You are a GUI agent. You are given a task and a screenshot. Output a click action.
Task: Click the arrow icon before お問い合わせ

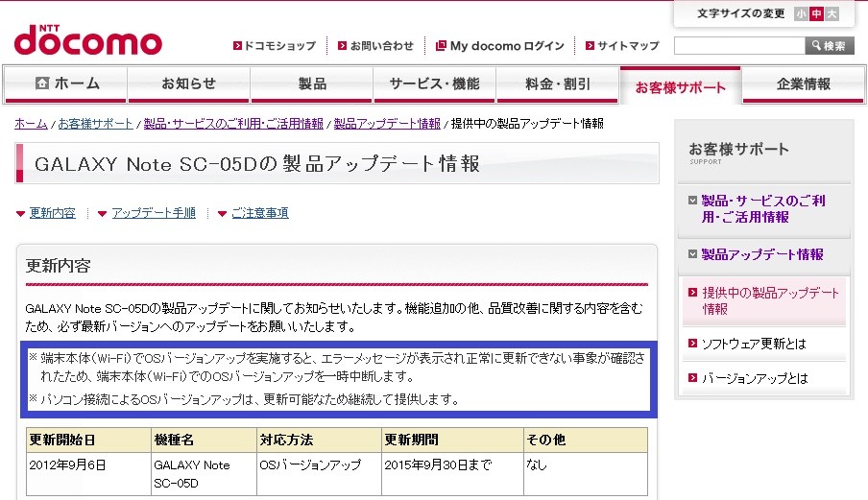pos(343,46)
